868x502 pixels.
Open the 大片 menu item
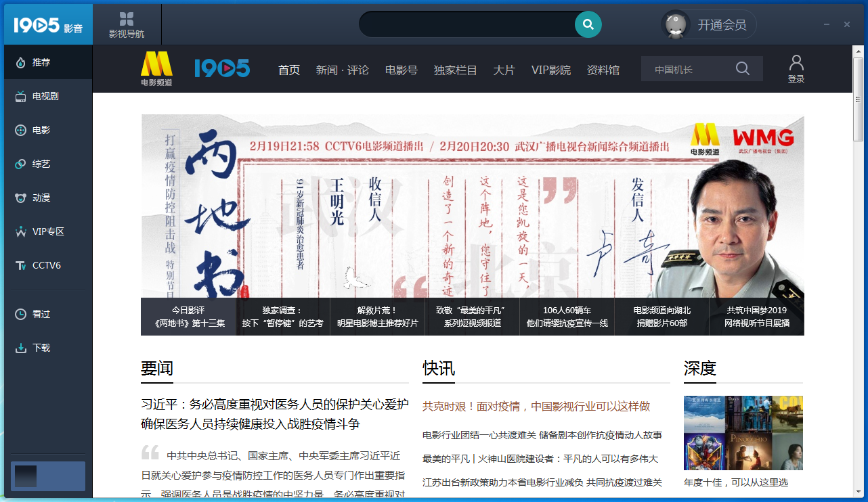[504, 70]
